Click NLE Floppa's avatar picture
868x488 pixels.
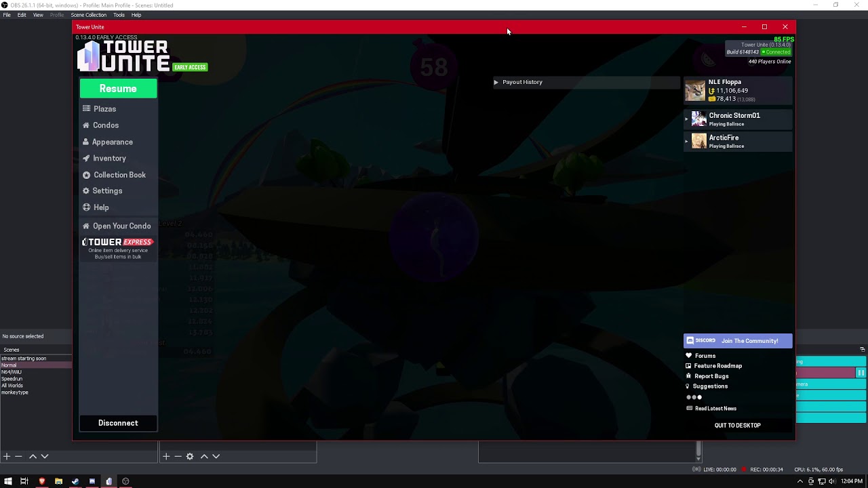pos(695,91)
